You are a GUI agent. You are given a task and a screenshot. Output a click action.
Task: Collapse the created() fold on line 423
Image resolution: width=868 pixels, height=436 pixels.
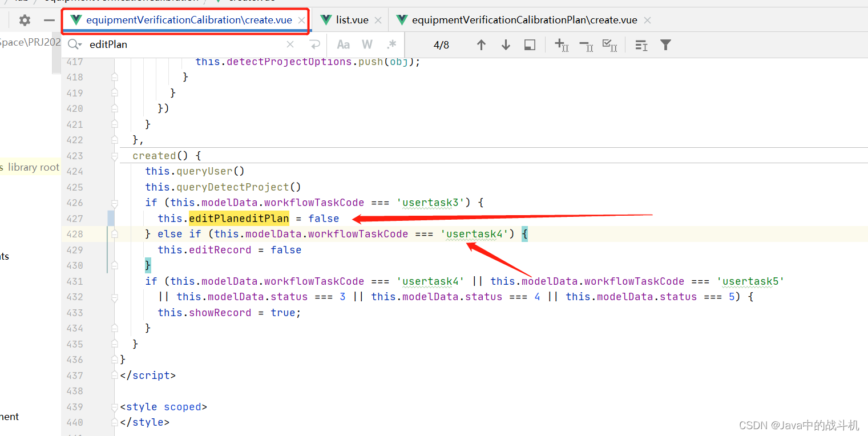point(115,156)
